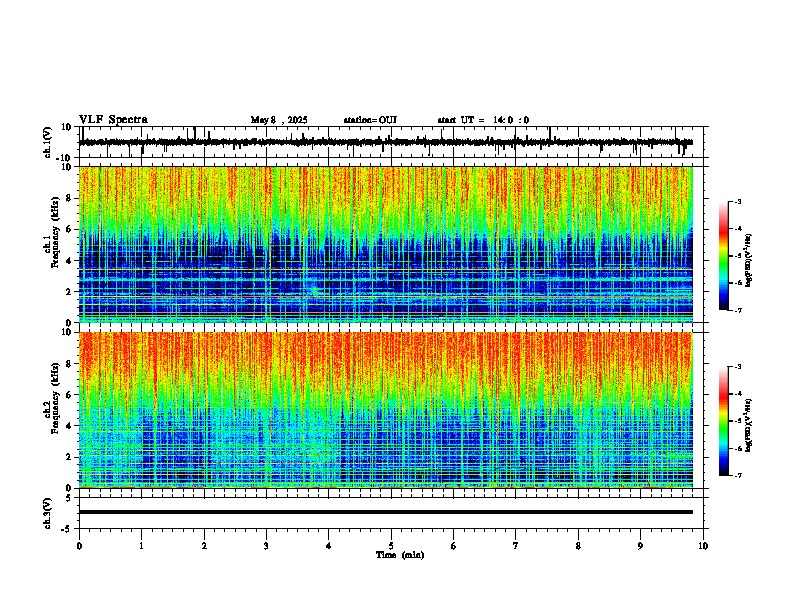Click time axis tick label "5"
The height and width of the screenshot is (612, 792).
pos(391,546)
